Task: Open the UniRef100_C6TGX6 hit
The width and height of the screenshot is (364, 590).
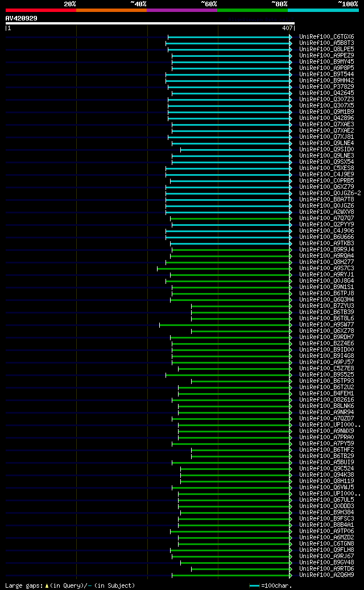Action: pos(326,37)
